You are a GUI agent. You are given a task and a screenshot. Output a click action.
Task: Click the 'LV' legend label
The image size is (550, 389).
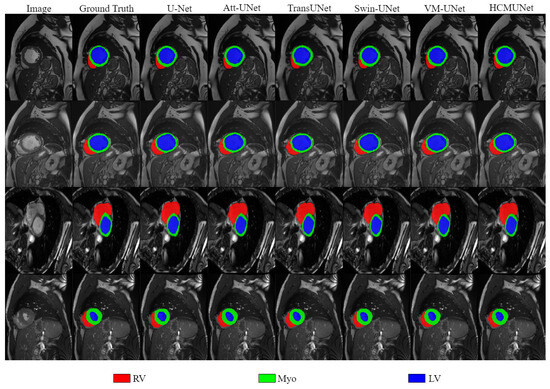[434, 378]
